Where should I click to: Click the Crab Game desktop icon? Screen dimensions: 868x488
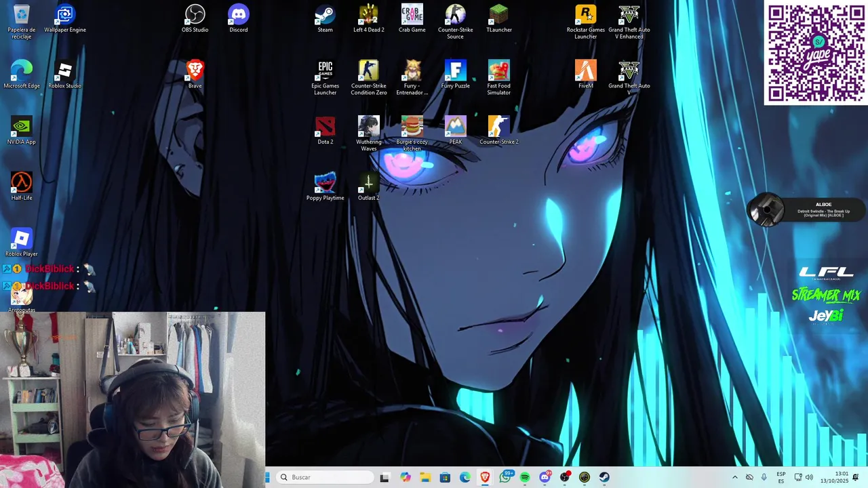click(412, 18)
